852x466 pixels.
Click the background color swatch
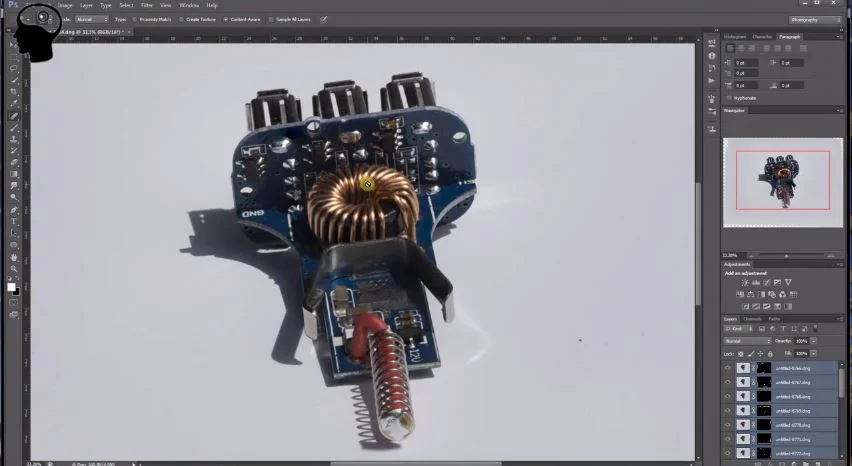pyautogui.click(x=16, y=292)
